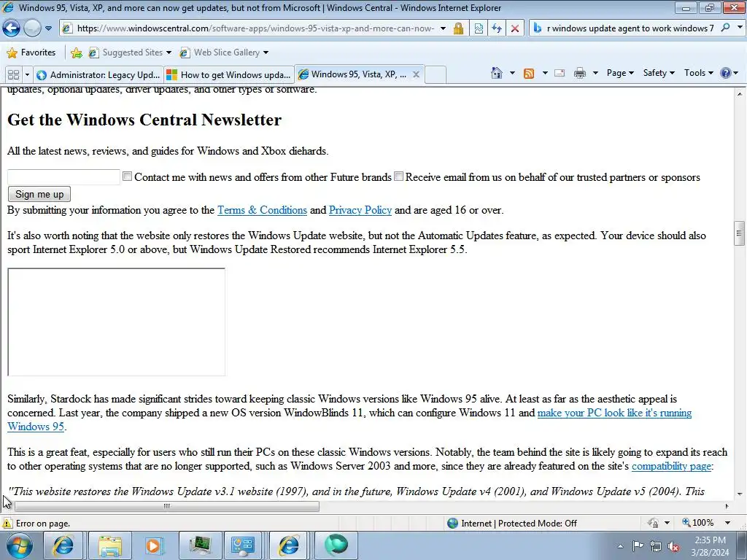
Task: Open the tab list dropdown arrow
Action: [x=27, y=75]
